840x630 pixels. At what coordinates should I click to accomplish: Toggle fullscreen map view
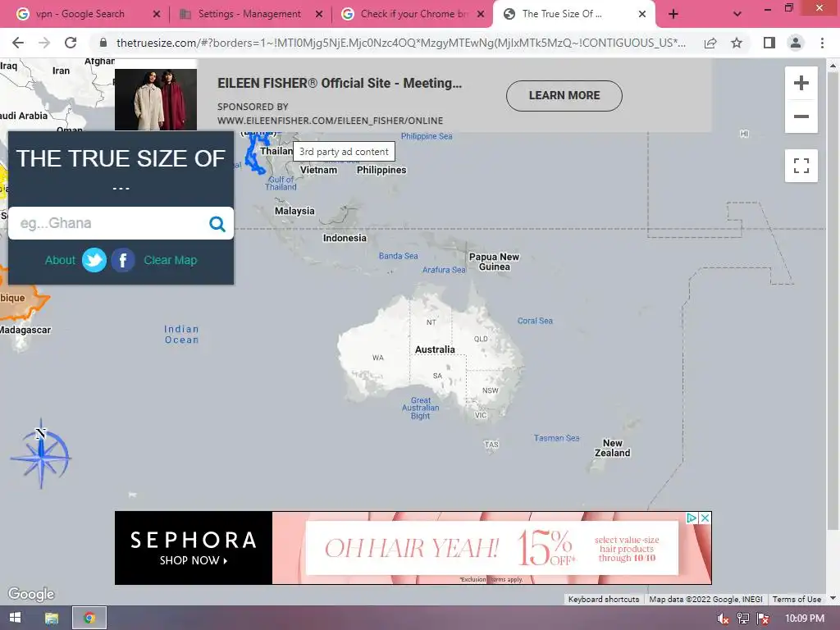[x=801, y=166]
